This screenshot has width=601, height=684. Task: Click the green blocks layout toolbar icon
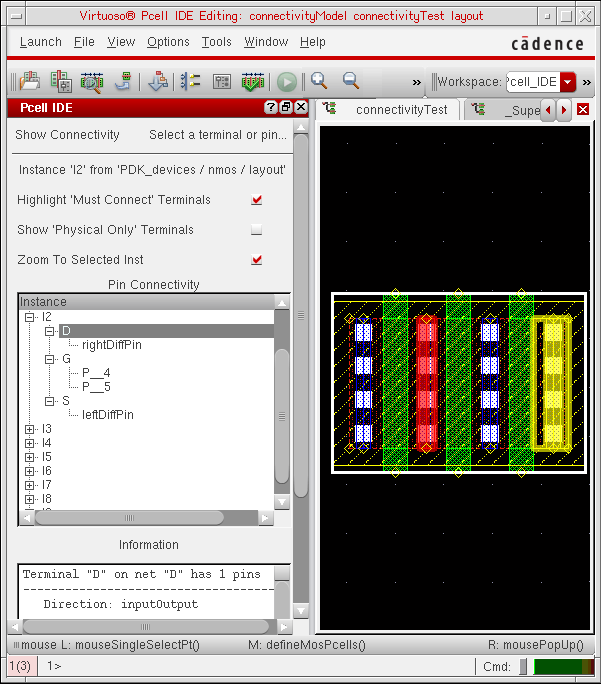[61, 82]
